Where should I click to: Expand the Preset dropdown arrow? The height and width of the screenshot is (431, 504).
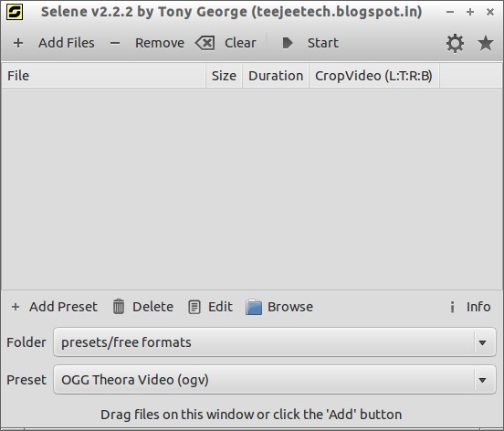coord(482,380)
